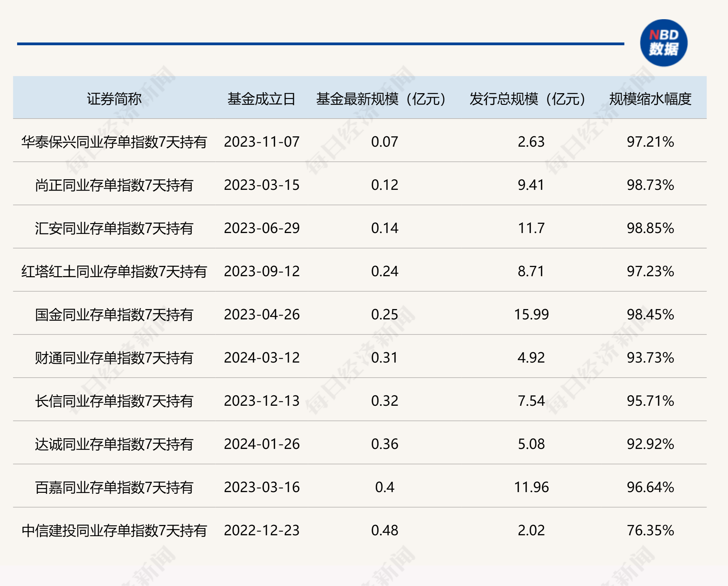The width and height of the screenshot is (728, 586).
Task: Select 长信同业存单指数7天持有 fund name
Action: (114, 401)
